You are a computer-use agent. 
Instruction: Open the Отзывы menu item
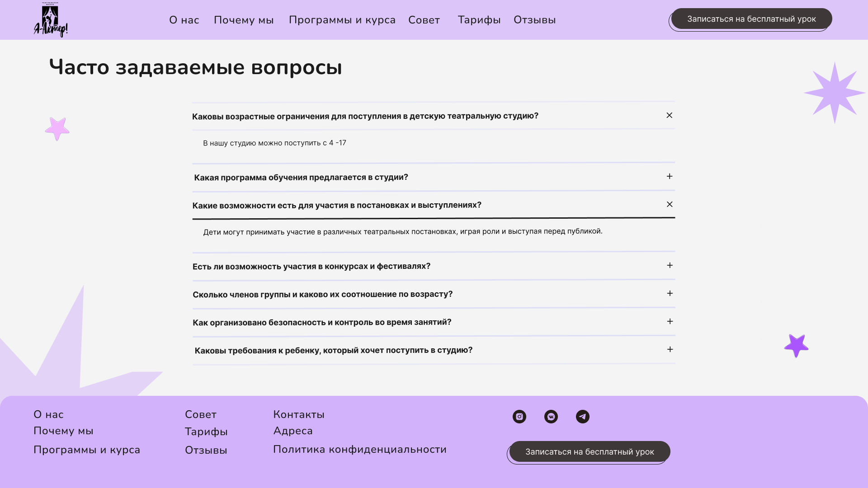[x=534, y=20]
